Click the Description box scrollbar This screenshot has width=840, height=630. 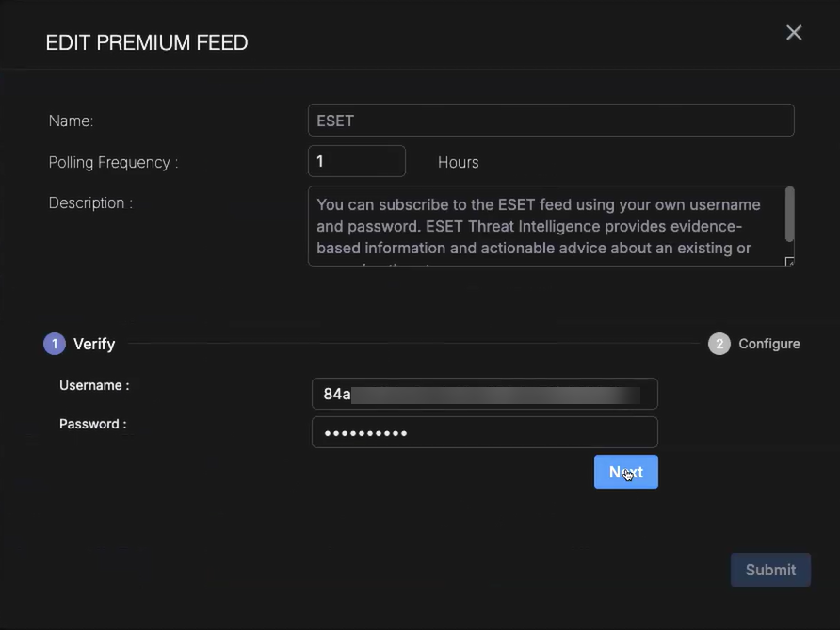tap(789, 215)
